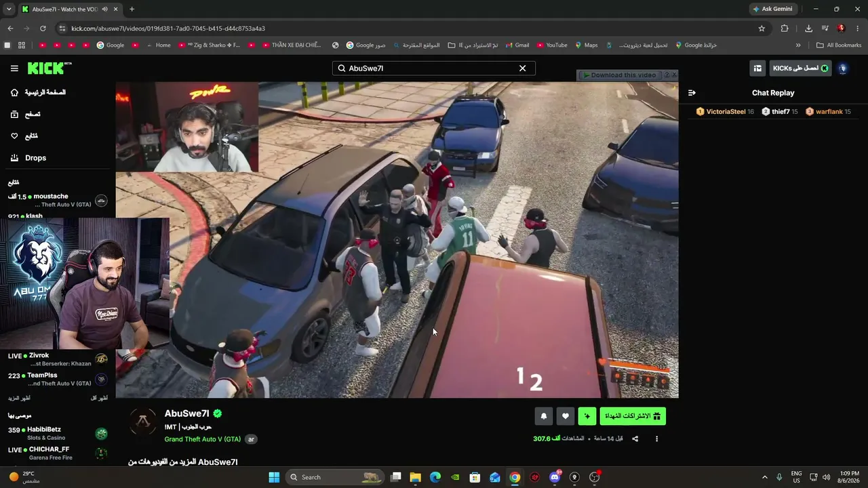Click the Ask Gemini button
Viewport: 868px width, 488px height.
[x=772, y=9]
